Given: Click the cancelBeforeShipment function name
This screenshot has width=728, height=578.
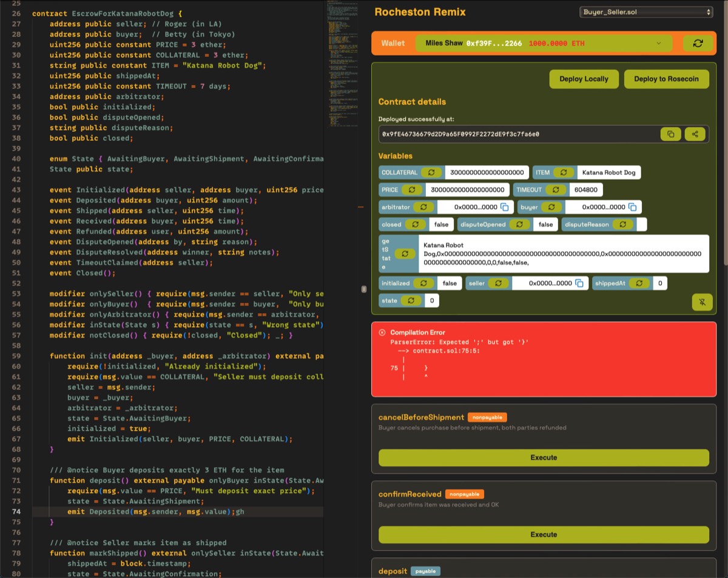Looking at the screenshot, I should [421, 417].
